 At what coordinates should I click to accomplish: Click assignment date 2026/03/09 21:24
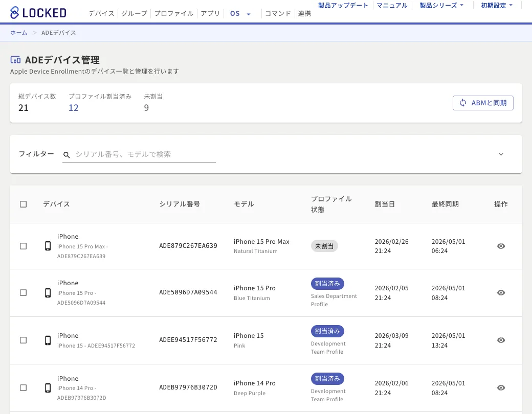(x=391, y=340)
